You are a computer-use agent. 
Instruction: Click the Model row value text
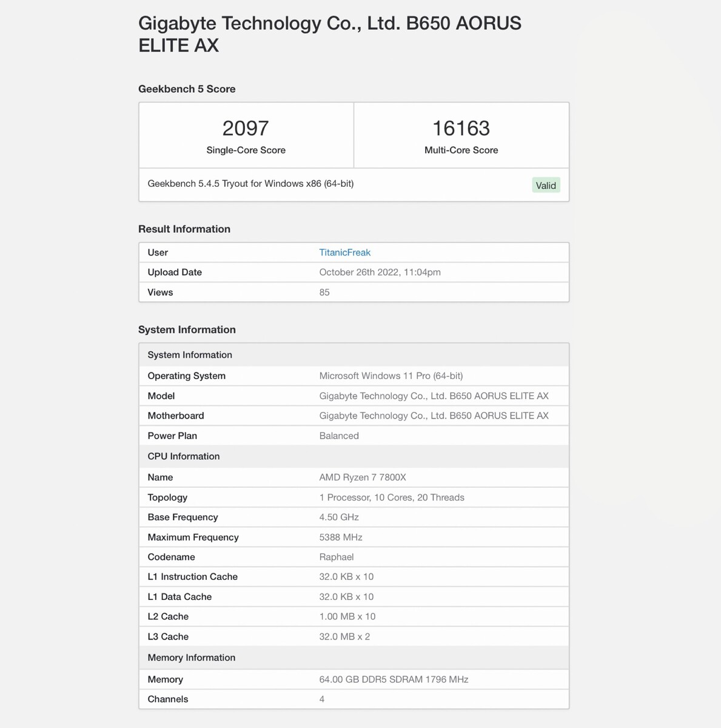[x=434, y=396]
